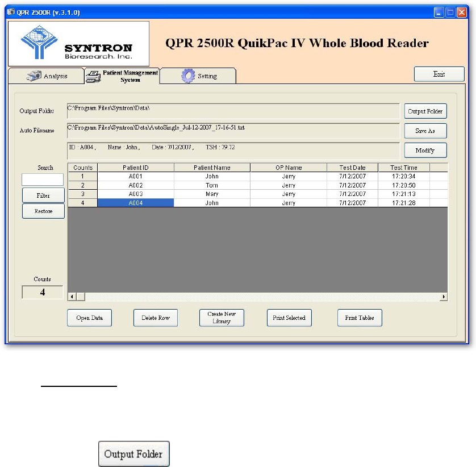
Task: Click test date 7/12/2007 in row A003
Action: pyautogui.click(x=352, y=194)
